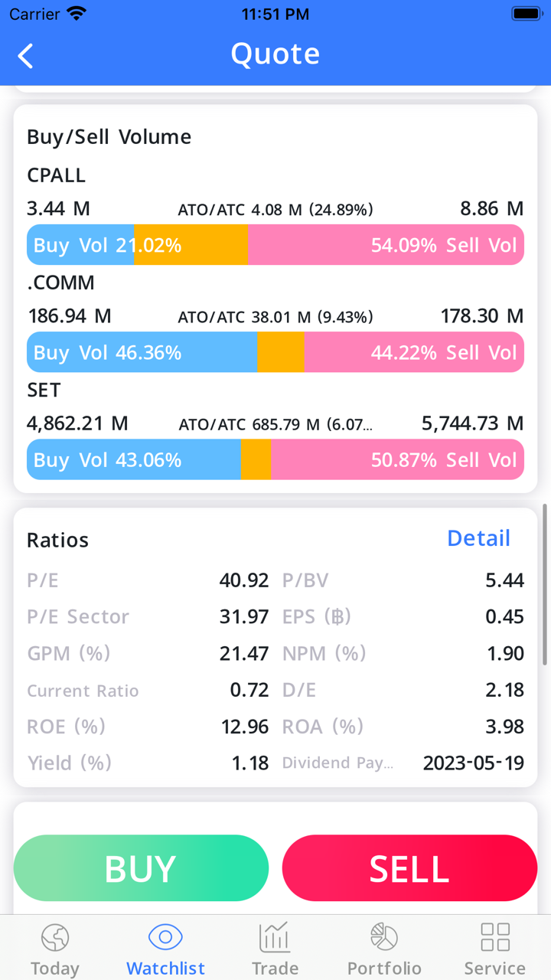
Task: Tap the Wi-Fi status icon
Action: pyautogui.click(x=77, y=14)
